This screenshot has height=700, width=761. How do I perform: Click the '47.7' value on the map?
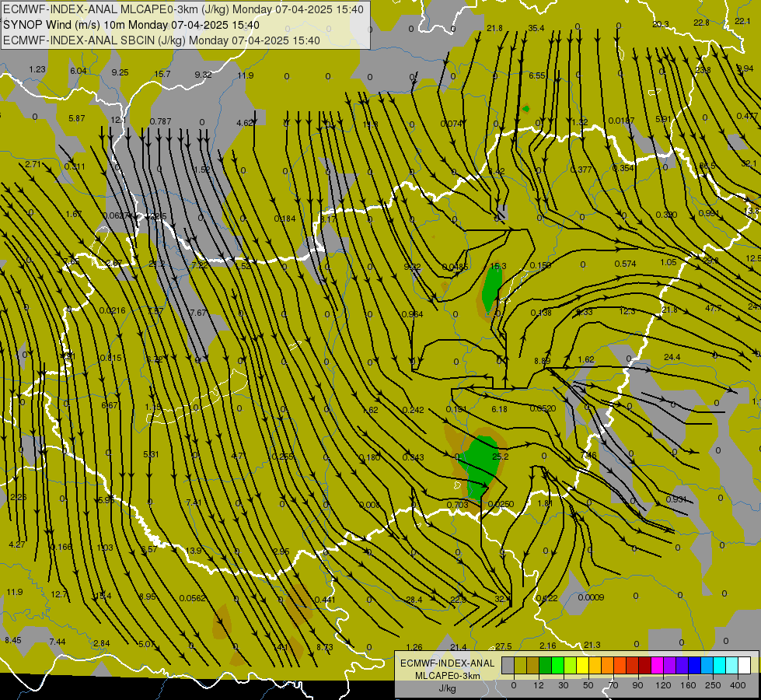[714, 309]
